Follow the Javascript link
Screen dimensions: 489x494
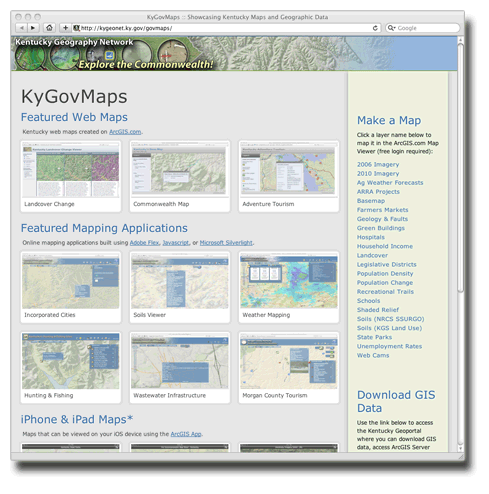pyautogui.click(x=176, y=243)
